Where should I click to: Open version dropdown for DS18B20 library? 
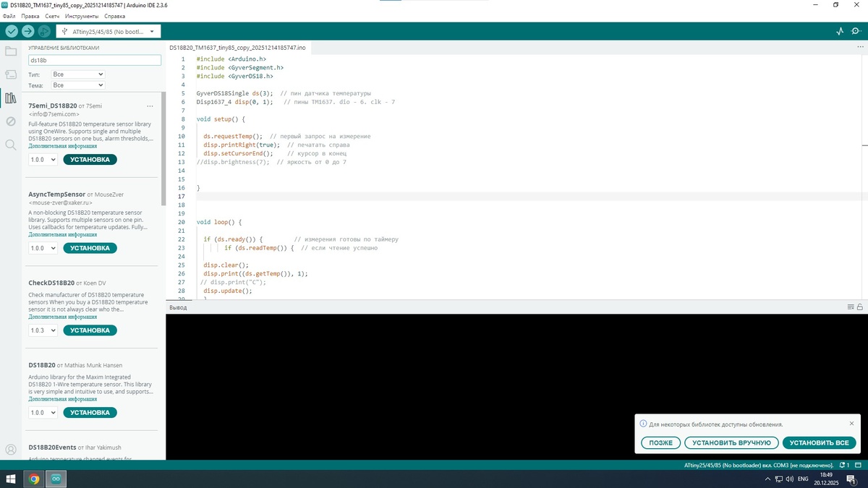(x=43, y=413)
